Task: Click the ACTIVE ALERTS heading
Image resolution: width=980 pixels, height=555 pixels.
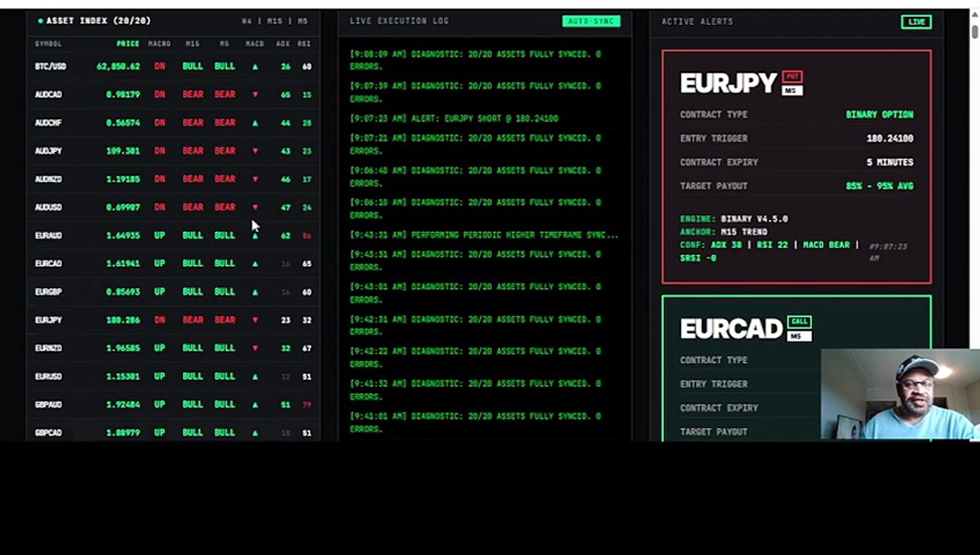Action: 696,22
